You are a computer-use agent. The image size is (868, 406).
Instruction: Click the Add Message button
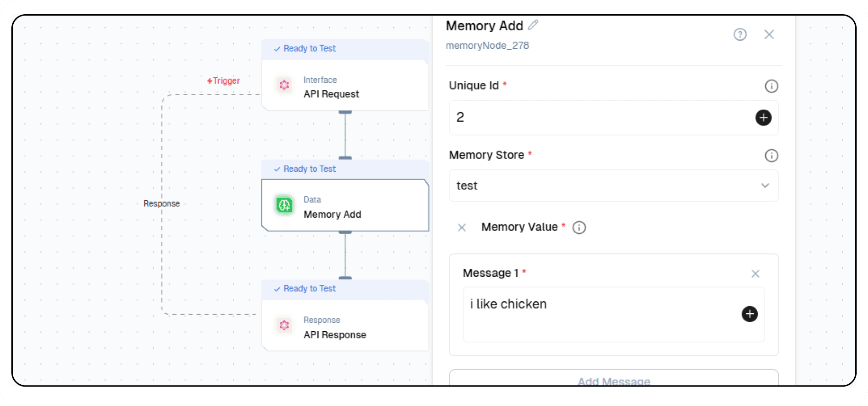pyautogui.click(x=613, y=381)
